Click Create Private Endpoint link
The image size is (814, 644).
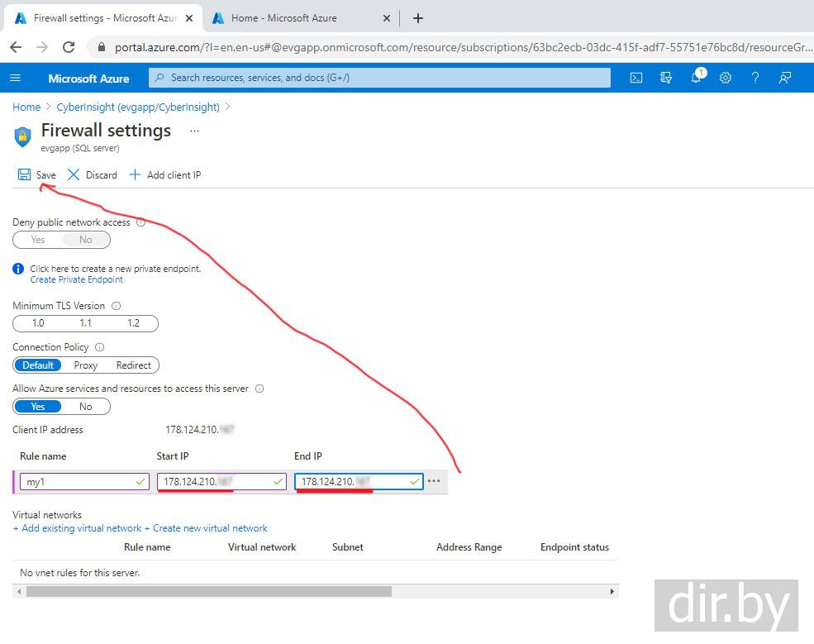click(x=77, y=279)
